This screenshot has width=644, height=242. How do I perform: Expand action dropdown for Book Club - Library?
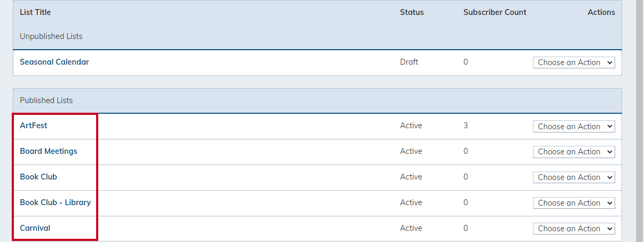(574, 203)
